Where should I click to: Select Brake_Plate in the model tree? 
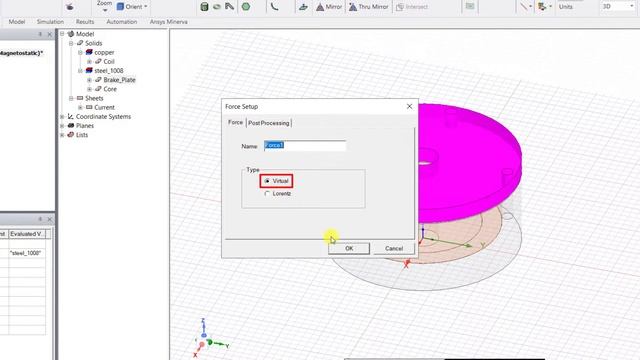pyautogui.click(x=119, y=80)
